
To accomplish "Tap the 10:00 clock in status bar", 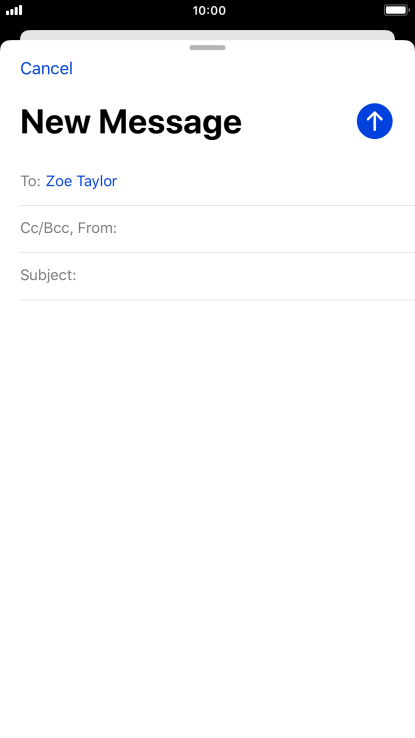I will (x=209, y=10).
